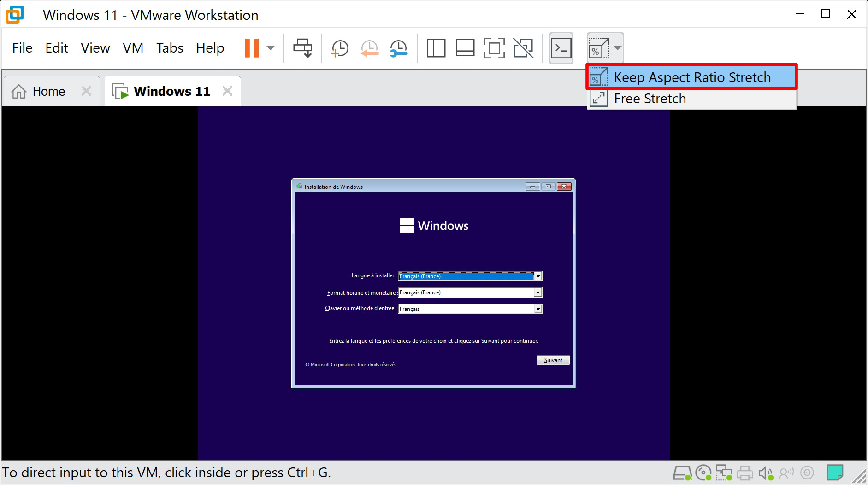Screen dimensions: 868x485
Task: Maximize the VMware Workstation window
Action: tap(825, 14)
